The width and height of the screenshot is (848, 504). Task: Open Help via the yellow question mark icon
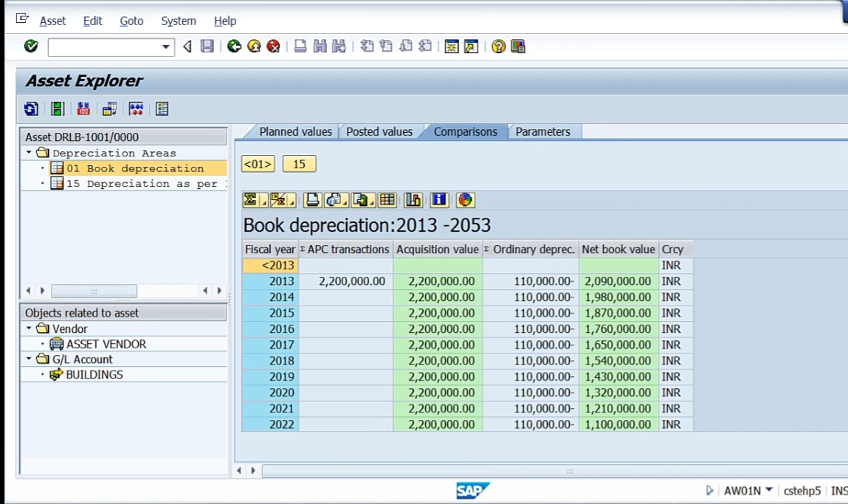tap(499, 46)
